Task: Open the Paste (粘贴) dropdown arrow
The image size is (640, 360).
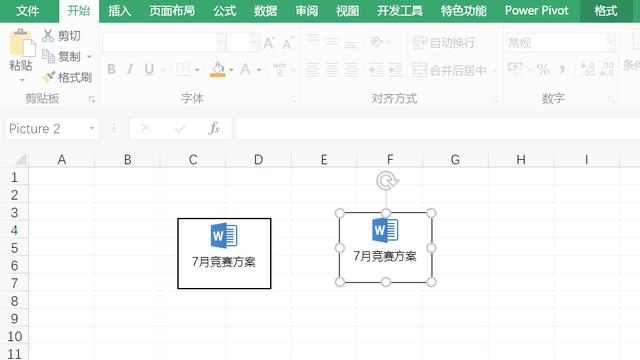Action: tap(22, 80)
